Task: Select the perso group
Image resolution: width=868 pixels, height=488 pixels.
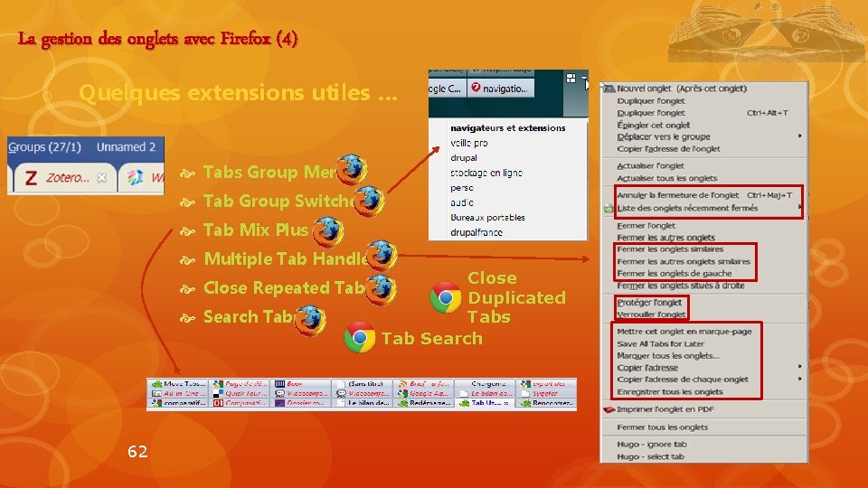Action: click(x=462, y=188)
